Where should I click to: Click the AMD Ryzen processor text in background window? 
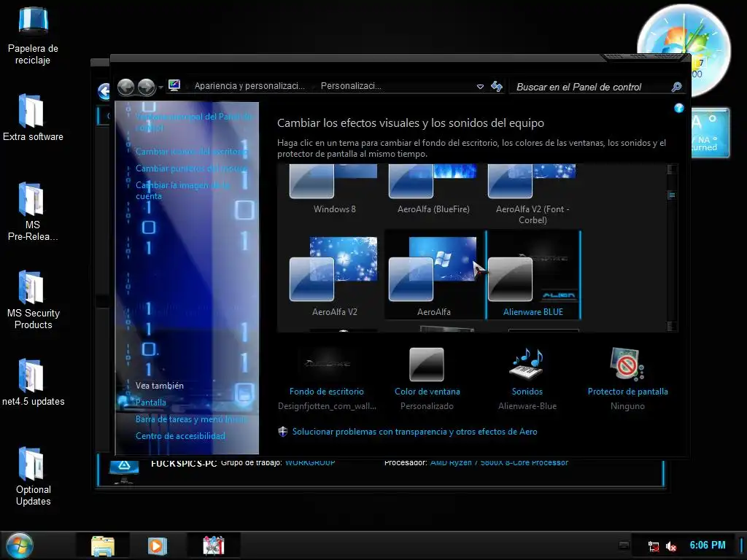pyautogui.click(x=499, y=462)
